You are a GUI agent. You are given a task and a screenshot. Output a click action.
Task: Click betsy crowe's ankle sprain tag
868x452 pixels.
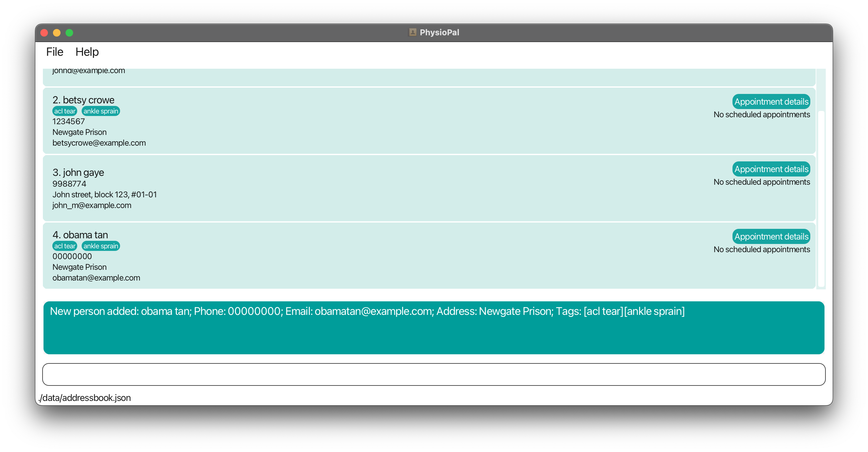click(101, 111)
